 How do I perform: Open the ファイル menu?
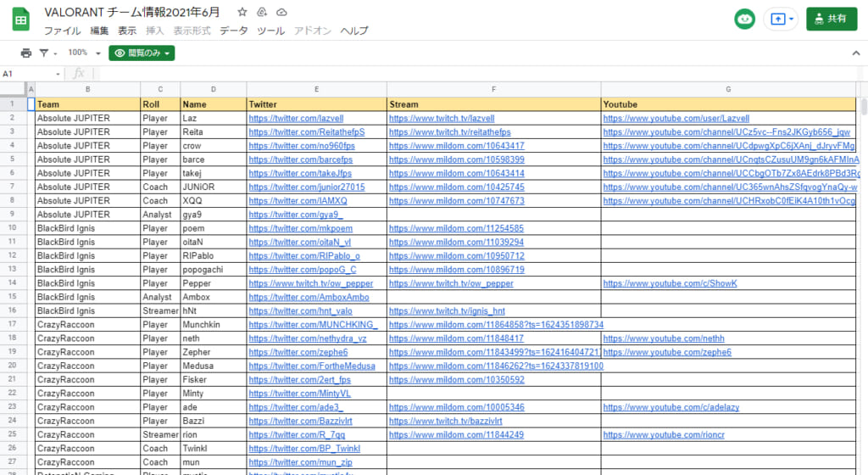click(x=62, y=31)
